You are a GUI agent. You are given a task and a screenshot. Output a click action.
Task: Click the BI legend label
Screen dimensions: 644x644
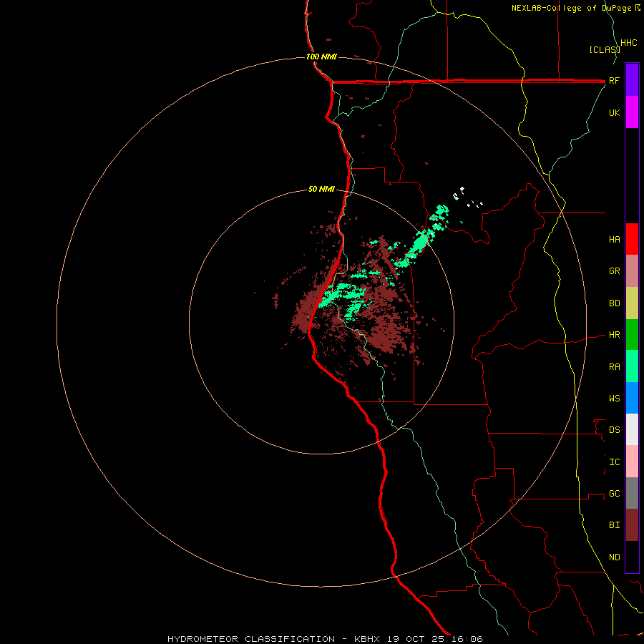[614, 525]
